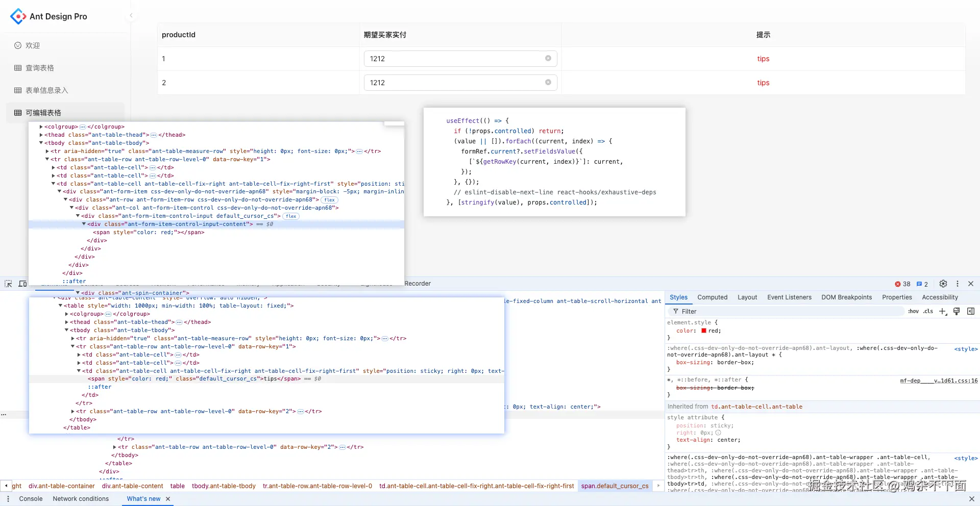This screenshot has width=980, height=506.
Task: Open the red color swatch in element.style
Action: (x=704, y=331)
